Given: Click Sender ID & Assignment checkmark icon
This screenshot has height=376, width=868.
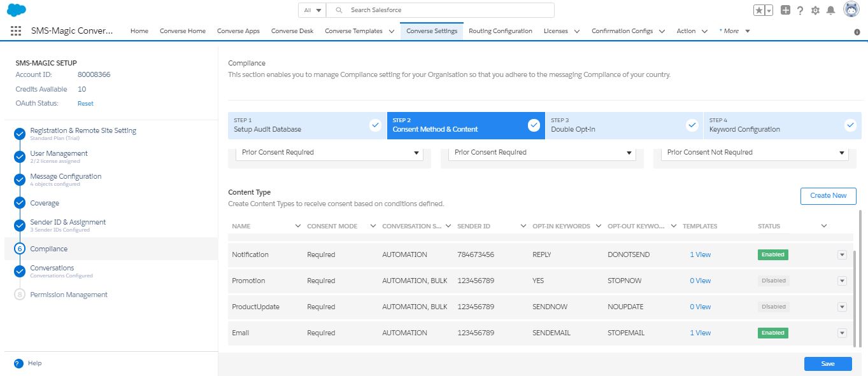Looking at the screenshot, I should coord(20,225).
